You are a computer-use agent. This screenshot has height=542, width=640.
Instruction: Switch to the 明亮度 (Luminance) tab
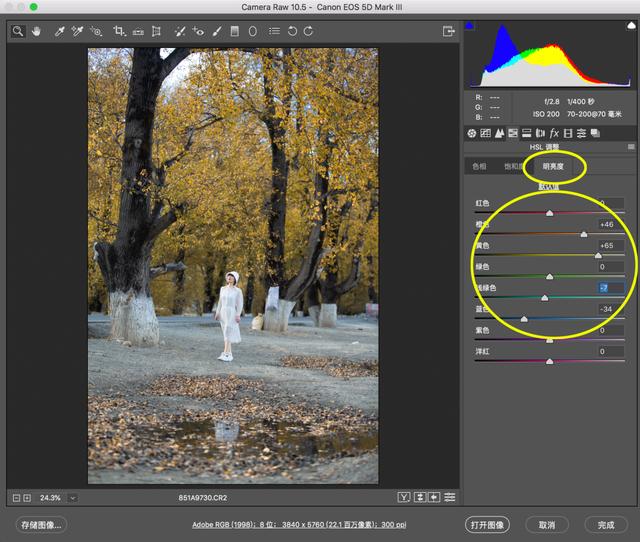pyautogui.click(x=553, y=167)
